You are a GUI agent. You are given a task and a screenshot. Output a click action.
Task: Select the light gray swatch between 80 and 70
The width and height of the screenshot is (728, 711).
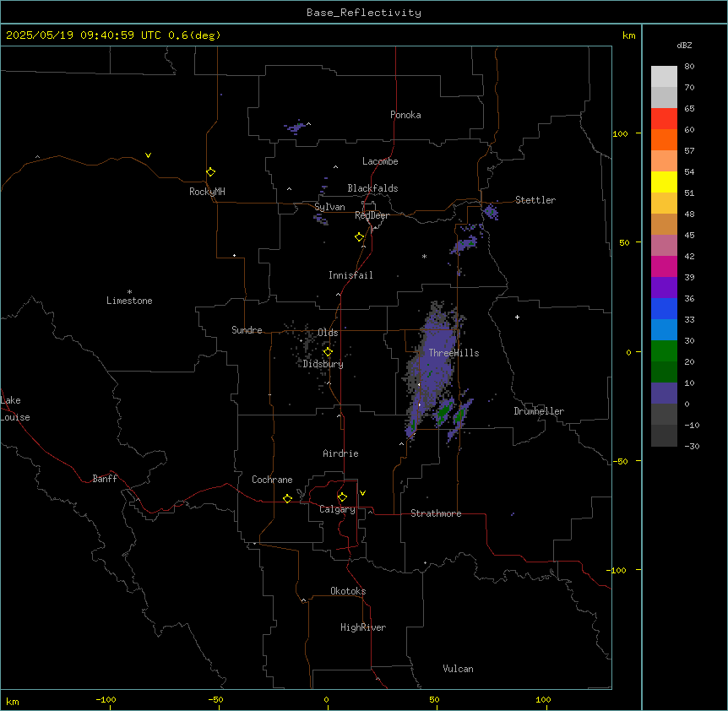664,77
